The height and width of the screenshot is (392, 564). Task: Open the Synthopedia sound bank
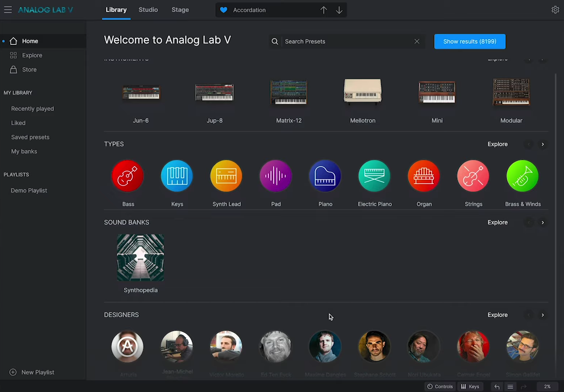coord(141,258)
